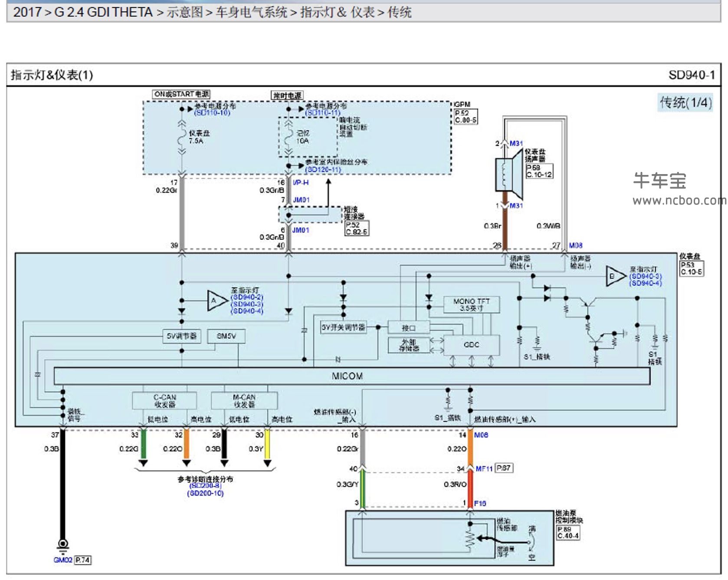Click the 2017 breadcrumb item

point(27,12)
